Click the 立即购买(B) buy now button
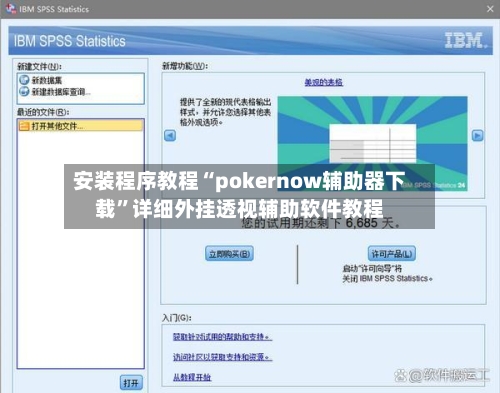The width and height of the screenshot is (500, 393). (229, 254)
